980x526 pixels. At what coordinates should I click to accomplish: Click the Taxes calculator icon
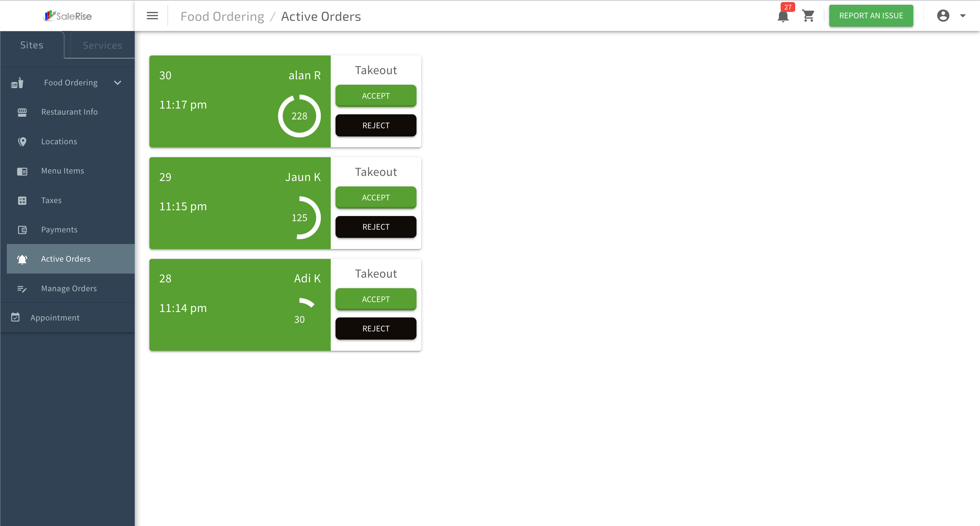click(22, 200)
